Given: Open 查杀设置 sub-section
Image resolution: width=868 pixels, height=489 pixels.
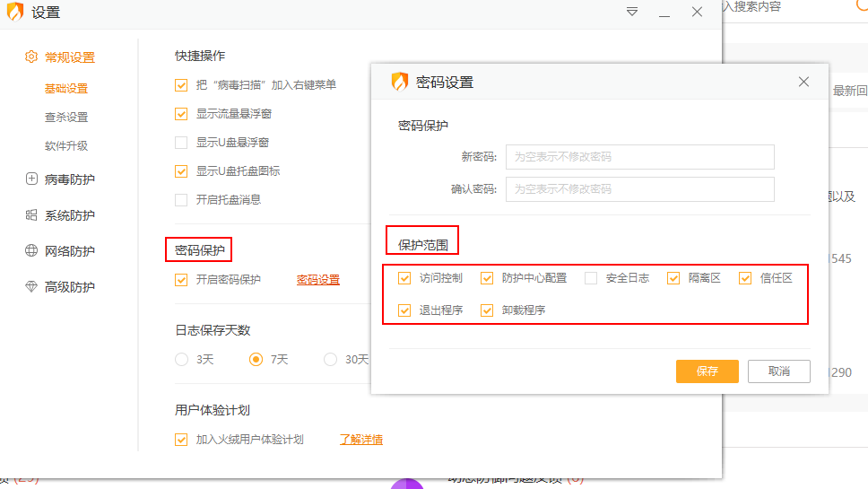Looking at the screenshot, I should (x=66, y=117).
